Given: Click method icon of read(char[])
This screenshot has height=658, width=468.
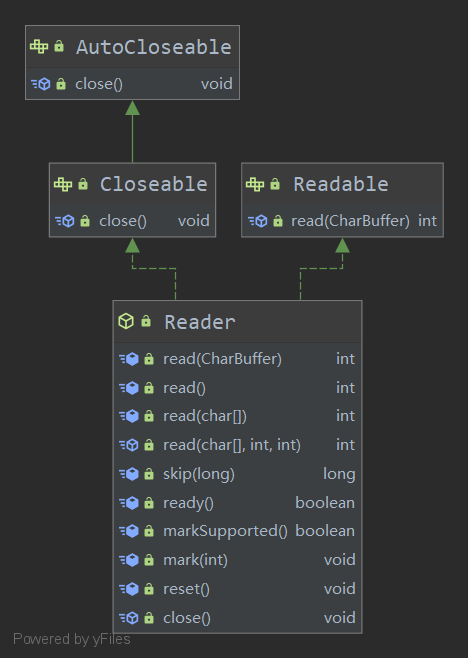Looking at the screenshot, I should pos(129,416).
